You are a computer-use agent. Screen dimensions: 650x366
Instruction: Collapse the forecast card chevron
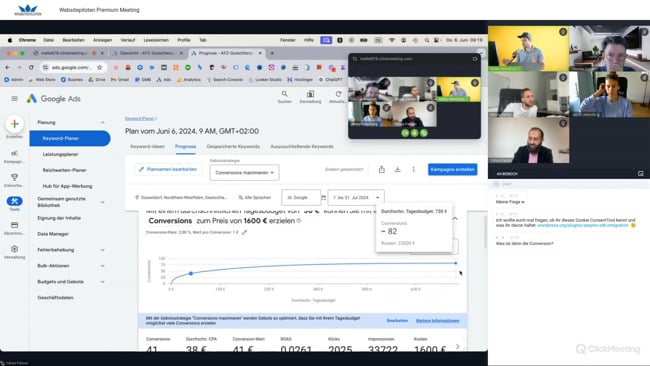tap(455, 218)
